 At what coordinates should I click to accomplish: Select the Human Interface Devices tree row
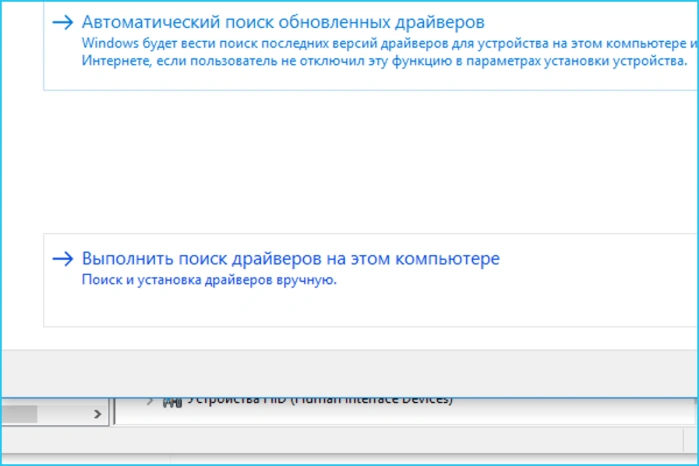tap(319, 400)
